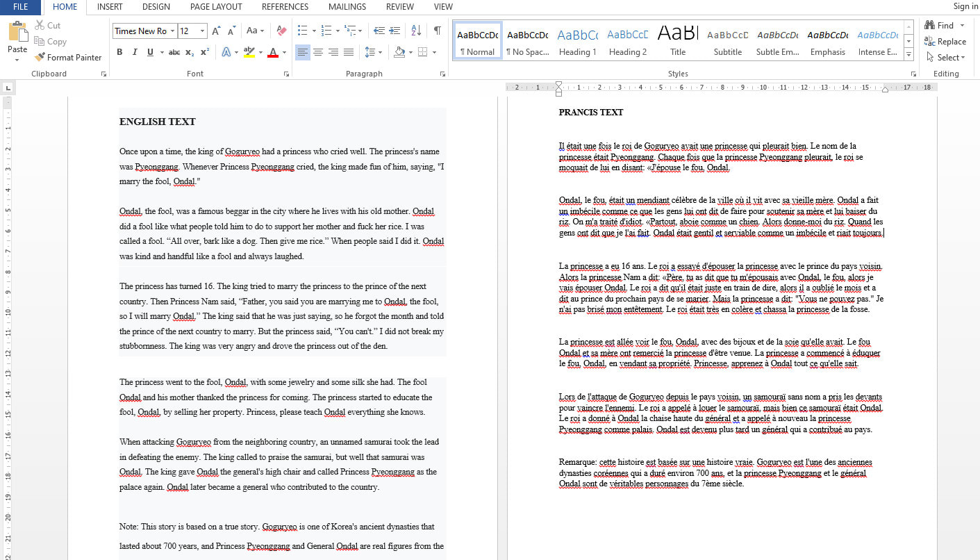This screenshot has height=560, width=980.
Task: Open the font name dropdown
Action: coord(172,31)
